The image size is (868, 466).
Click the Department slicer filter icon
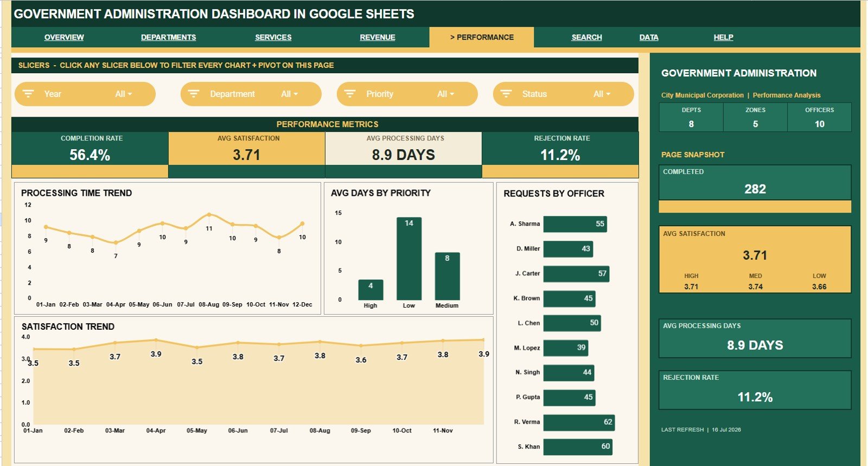(x=193, y=94)
